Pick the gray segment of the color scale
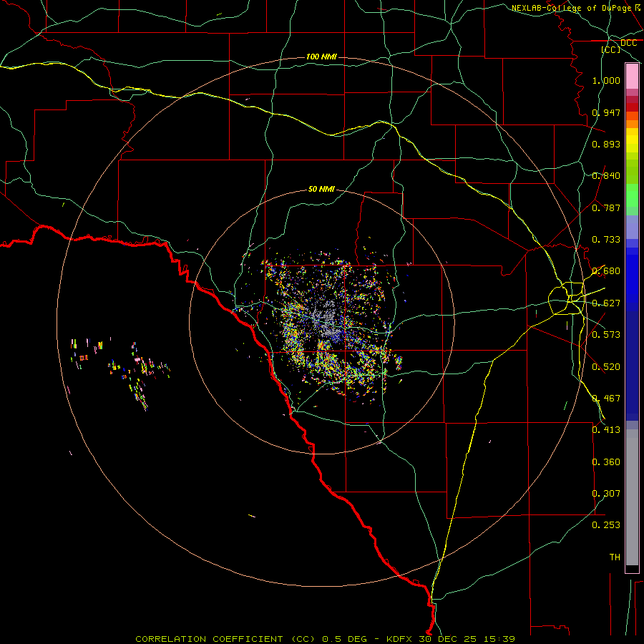The image size is (644, 644). [632, 497]
